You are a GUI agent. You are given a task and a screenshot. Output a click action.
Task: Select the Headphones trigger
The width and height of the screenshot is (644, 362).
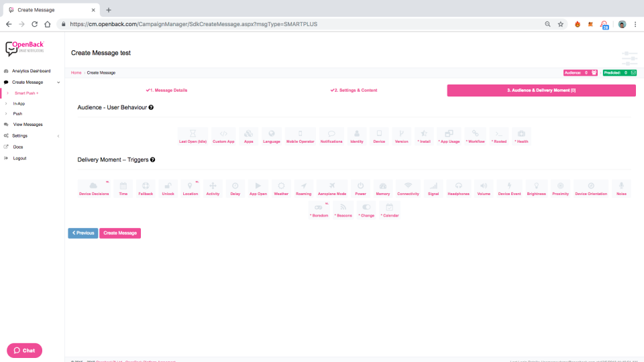click(x=458, y=188)
